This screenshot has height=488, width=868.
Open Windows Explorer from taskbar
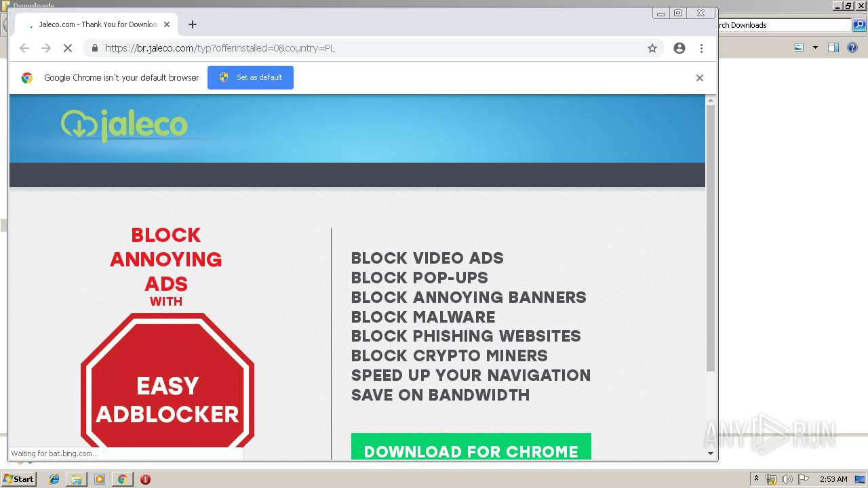tap(77, 479)
